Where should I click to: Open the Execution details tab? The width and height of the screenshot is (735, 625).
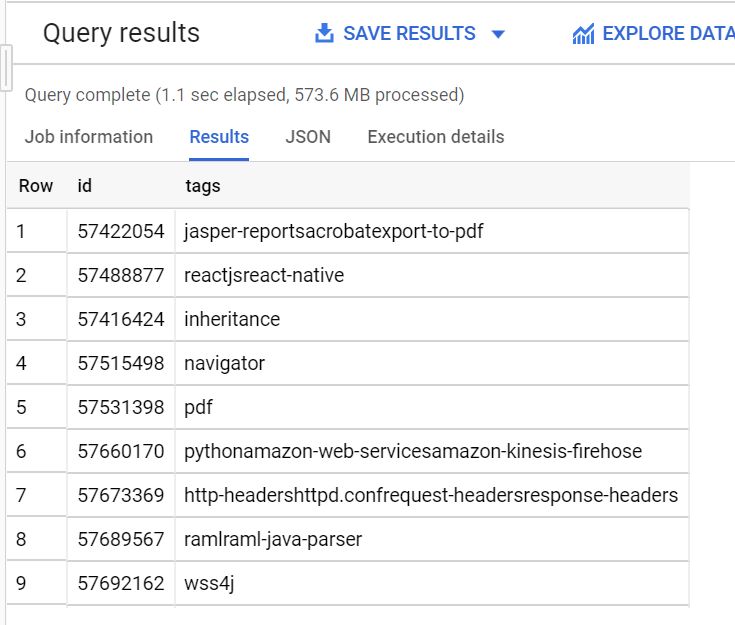tap(436, 137)
